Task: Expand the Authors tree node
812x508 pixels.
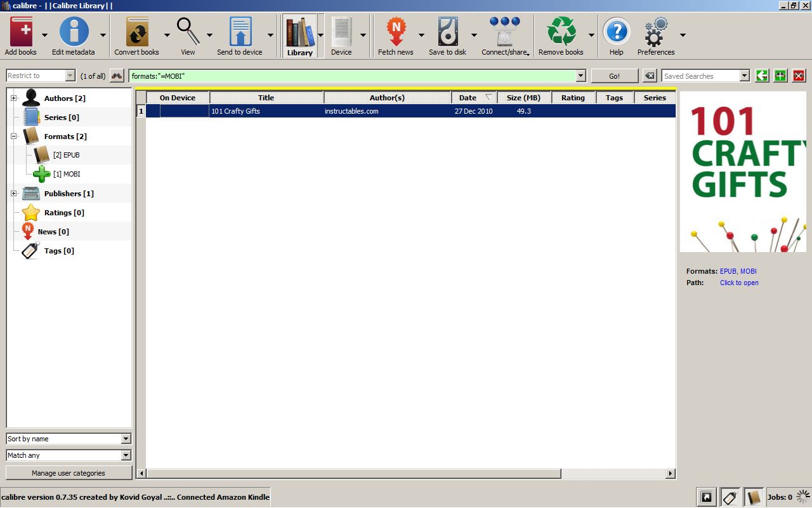Action: 14,98
